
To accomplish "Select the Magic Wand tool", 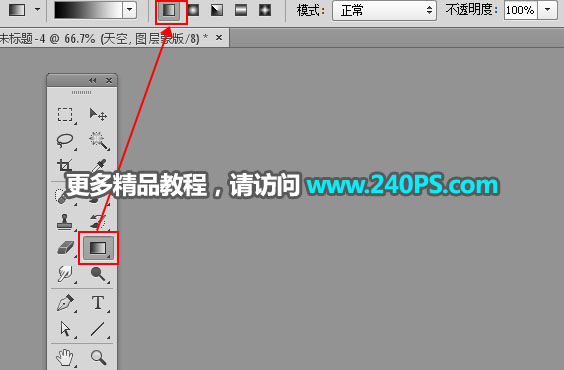I will pyautogui.click(x=98, y=140).
